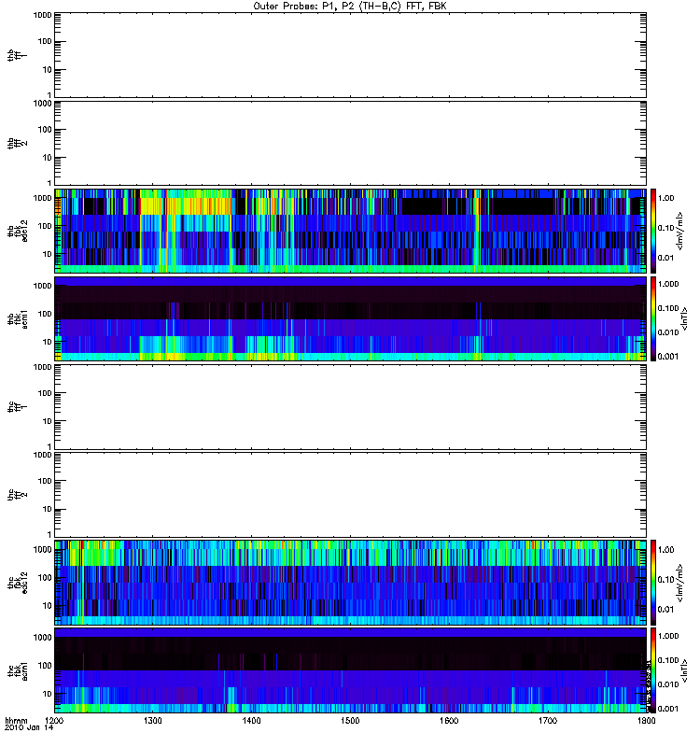Image resolution: width=700 pixels, height=747 pixels.
Task: Click the '1700' time axis label
Action: (548, 721)
